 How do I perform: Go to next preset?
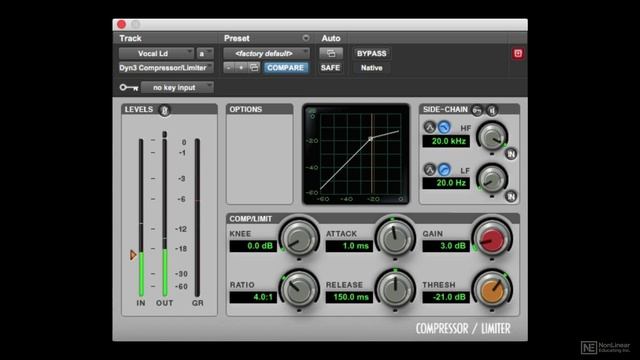(x=241, y=68)
